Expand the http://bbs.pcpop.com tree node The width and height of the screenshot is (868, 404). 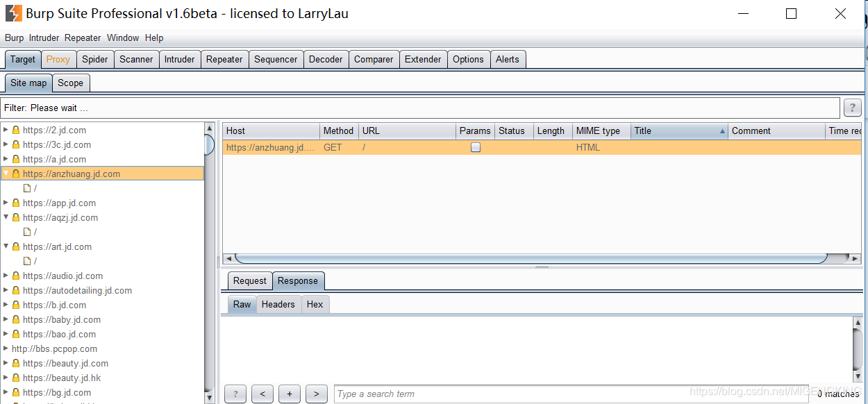point(6,348)
